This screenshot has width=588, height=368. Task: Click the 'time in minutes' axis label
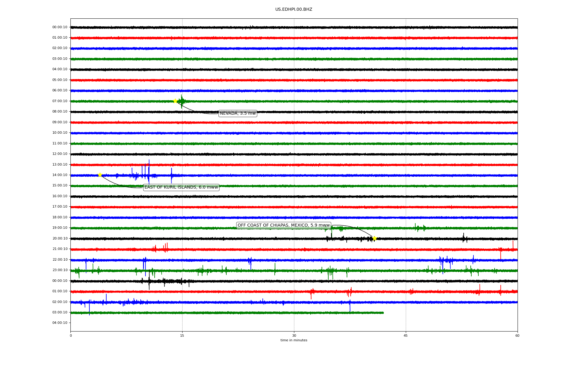294,340
